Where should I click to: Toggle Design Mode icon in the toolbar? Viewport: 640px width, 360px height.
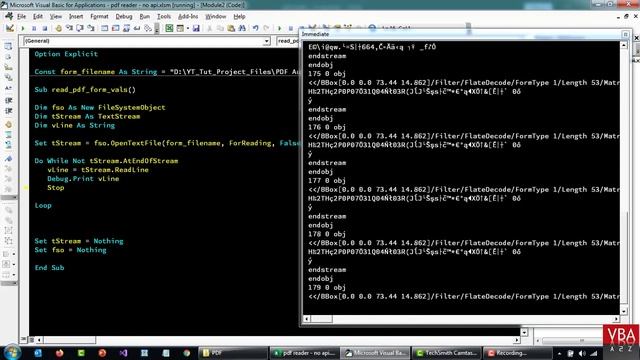(x=10, y=28)
